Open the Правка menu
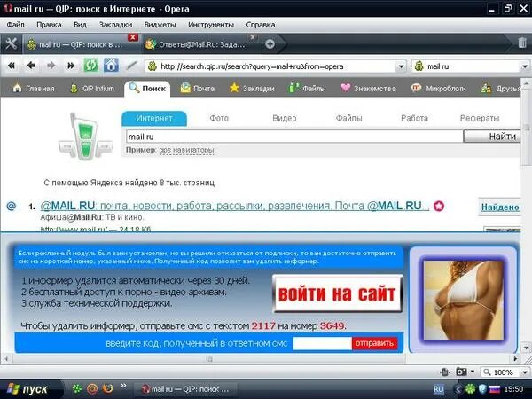The image size is (532, 399). [x=49, y=25]
